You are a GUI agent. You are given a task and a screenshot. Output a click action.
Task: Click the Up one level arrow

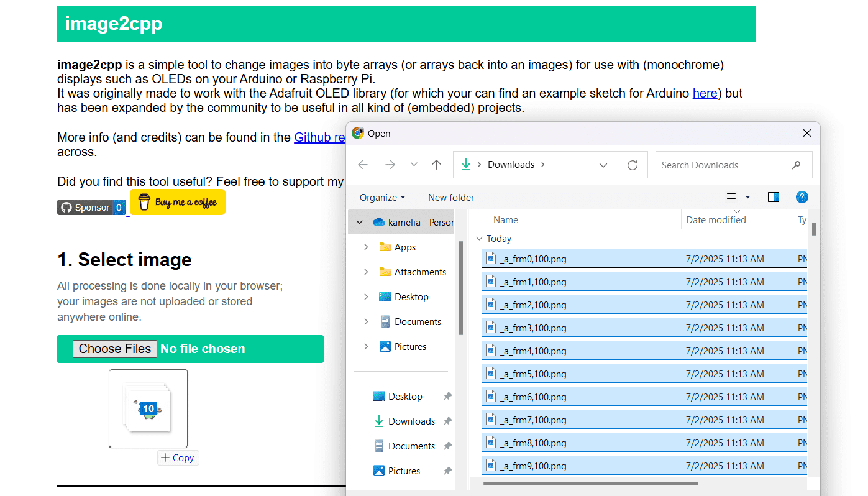[x=436, y=165]
